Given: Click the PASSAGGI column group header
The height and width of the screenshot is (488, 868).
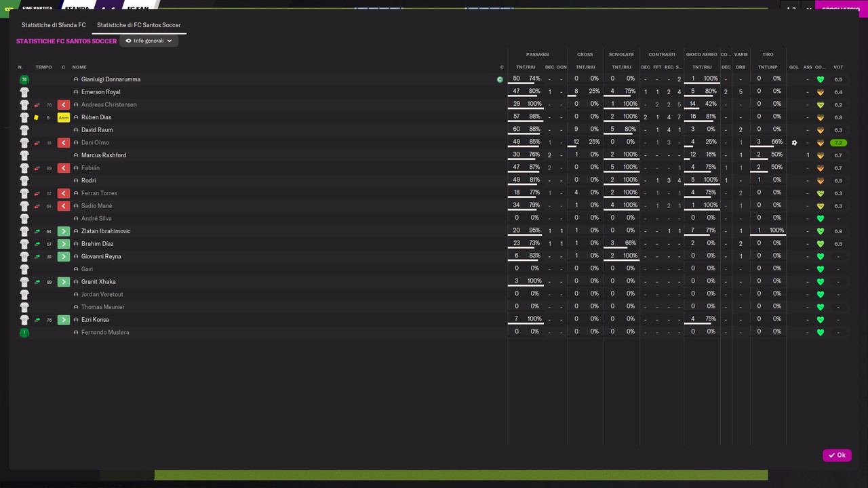Looking at the screenshot, I should (537, 54).
